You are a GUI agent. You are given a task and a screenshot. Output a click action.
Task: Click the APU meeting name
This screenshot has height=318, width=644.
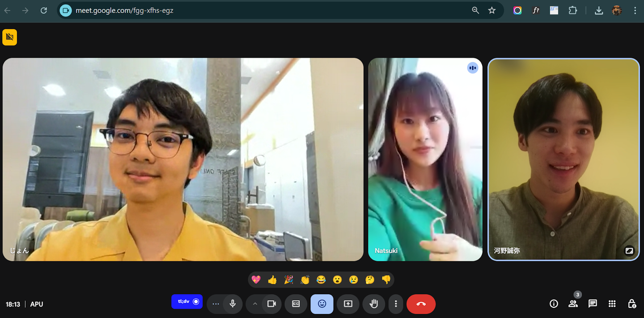pyautogui.click(x=37, y=304)
